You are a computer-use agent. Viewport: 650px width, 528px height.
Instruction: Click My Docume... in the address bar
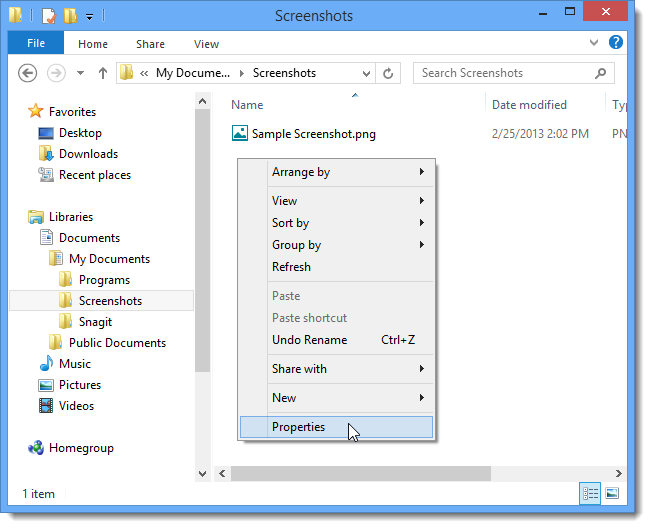point(193,73)
